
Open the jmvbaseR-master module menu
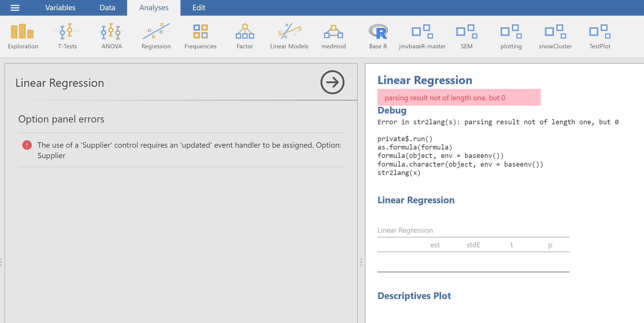click(x=422, y=36)
